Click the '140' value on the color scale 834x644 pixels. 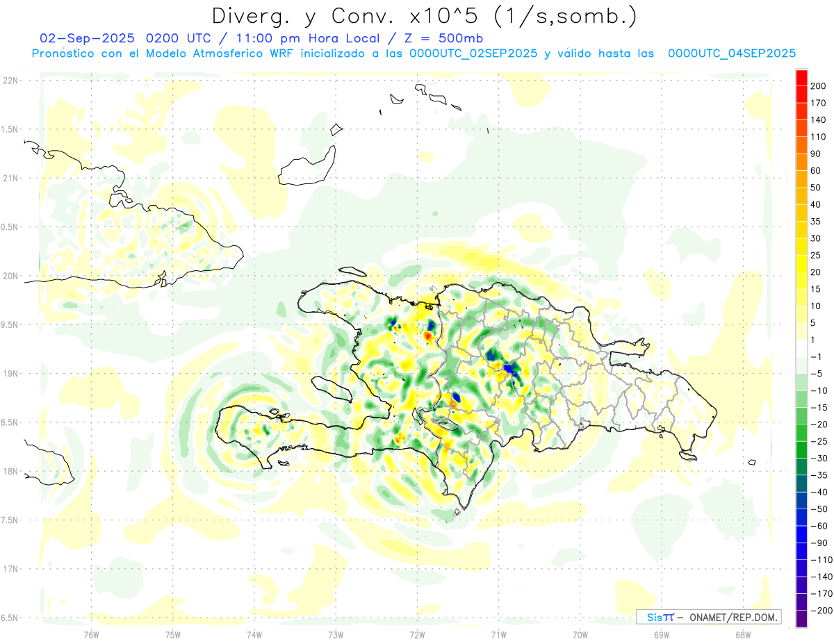817,120
